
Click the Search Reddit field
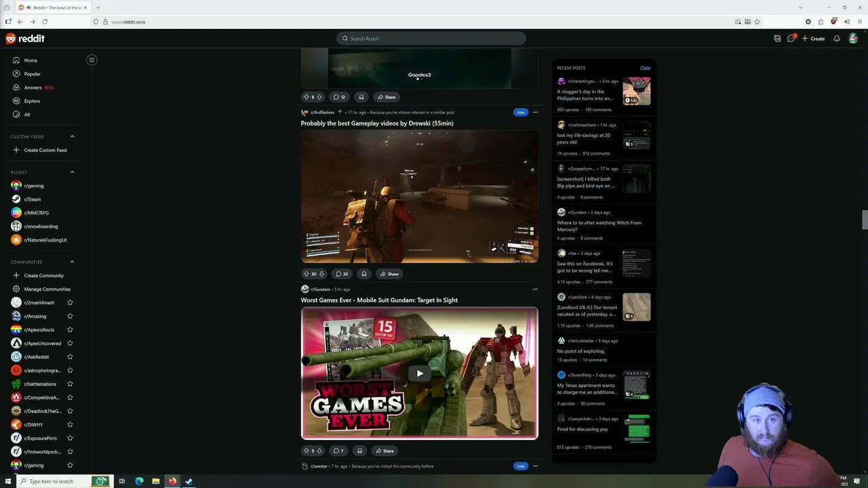pos(431,39)
